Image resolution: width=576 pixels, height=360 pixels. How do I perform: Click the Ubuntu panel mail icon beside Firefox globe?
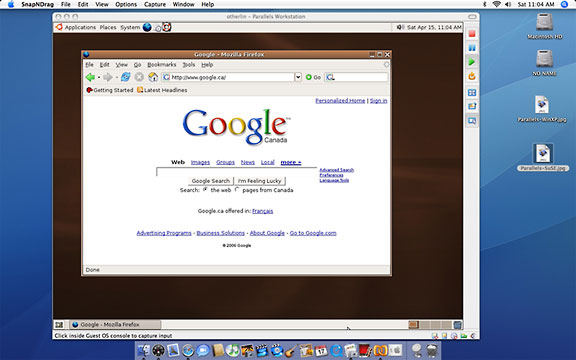coord(158,28)
